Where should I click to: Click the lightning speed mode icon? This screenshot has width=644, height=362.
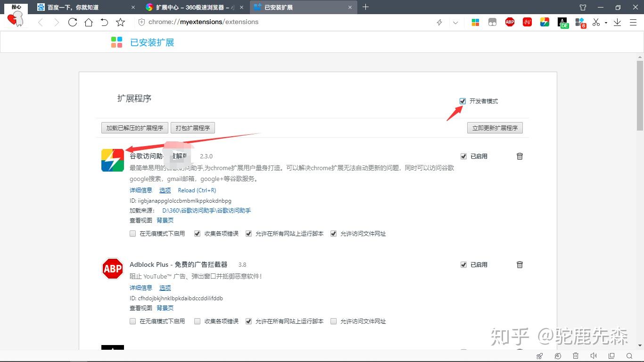point(439,22)
